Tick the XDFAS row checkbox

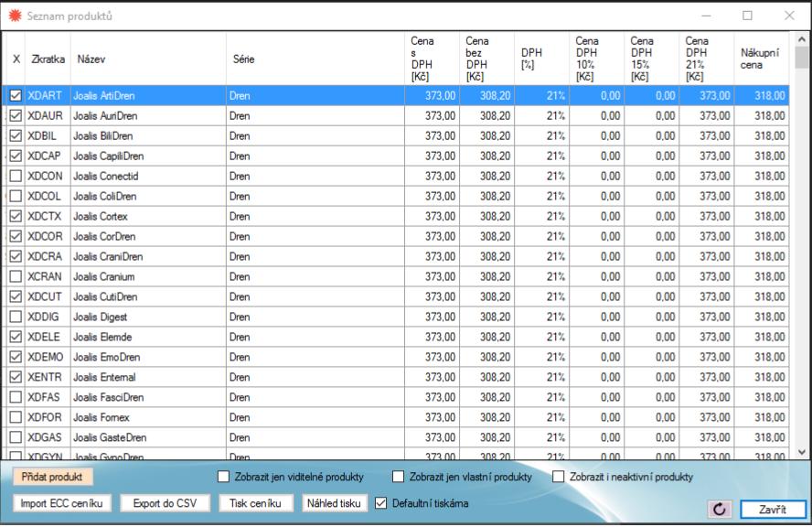pyautogui.click(x=16, y=397)
